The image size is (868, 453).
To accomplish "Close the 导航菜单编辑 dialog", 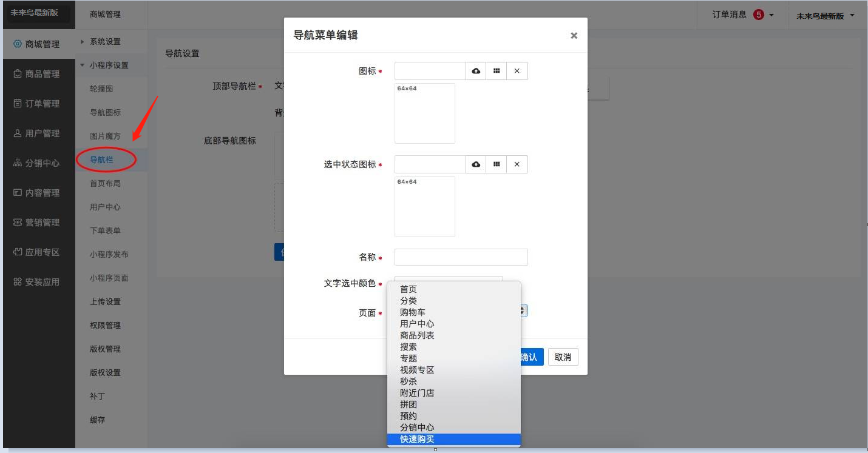I will click(x=574, y=36).
